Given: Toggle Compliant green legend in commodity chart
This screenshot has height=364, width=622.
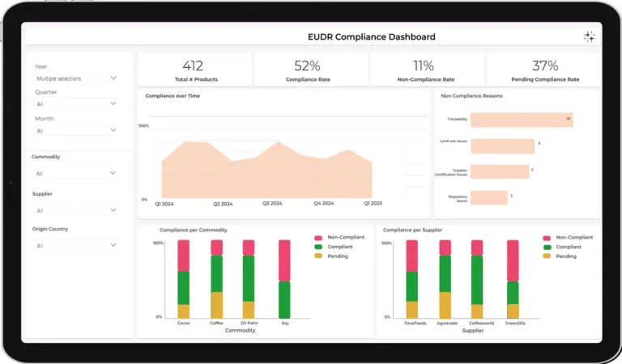Looking at the screenshot, I should coord(320,247).
